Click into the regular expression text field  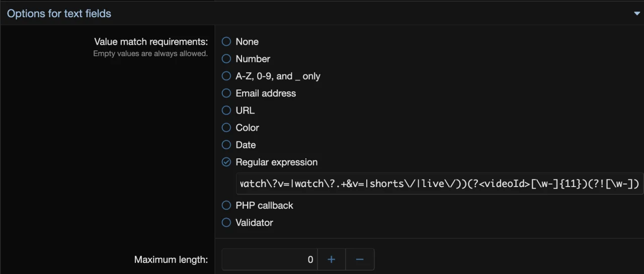click(439, 184)
